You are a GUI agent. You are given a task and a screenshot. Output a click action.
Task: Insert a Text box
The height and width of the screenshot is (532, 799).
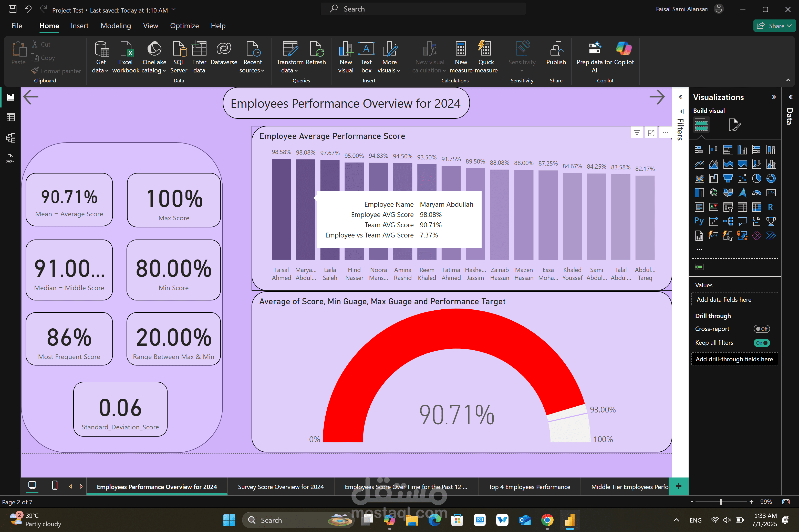click(x=366, y=57)
